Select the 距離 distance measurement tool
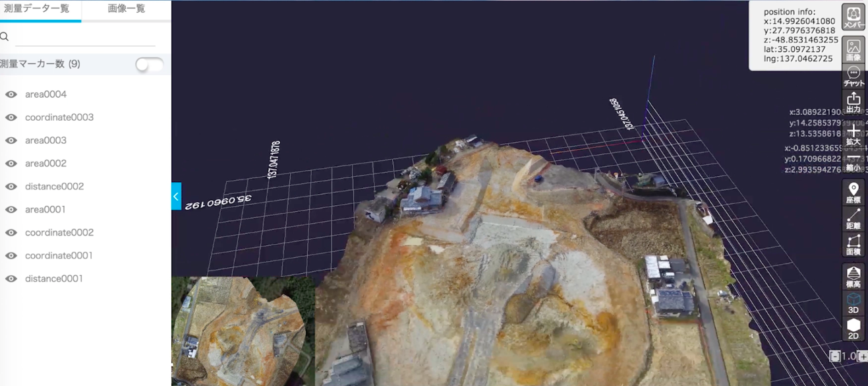This screenshot has width=868, height=386. coord(854,218)
